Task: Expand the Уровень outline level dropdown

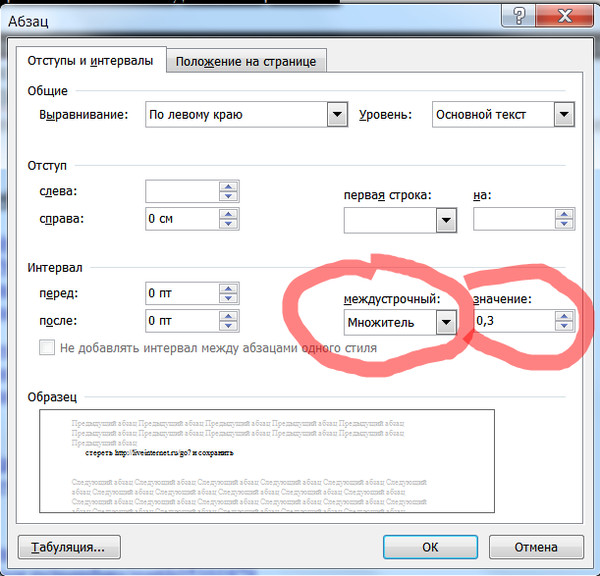Action: click(x=564, y=114)
